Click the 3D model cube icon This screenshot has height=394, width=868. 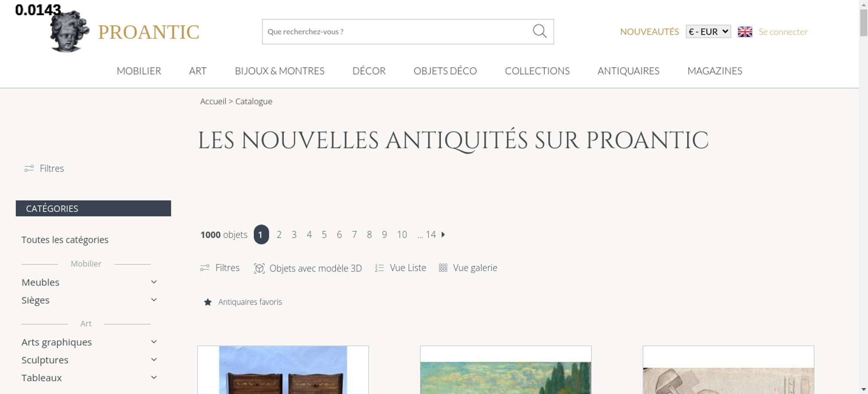coord(259,268)
